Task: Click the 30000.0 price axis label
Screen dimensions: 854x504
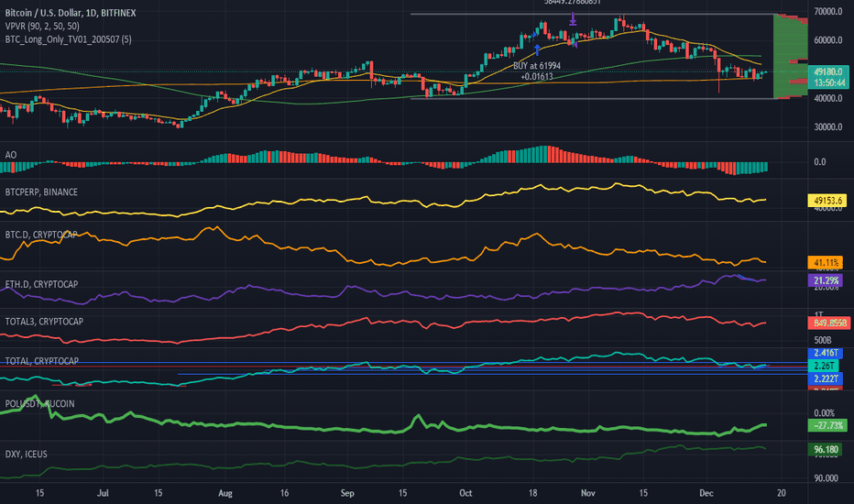Action: pos(827,127)
